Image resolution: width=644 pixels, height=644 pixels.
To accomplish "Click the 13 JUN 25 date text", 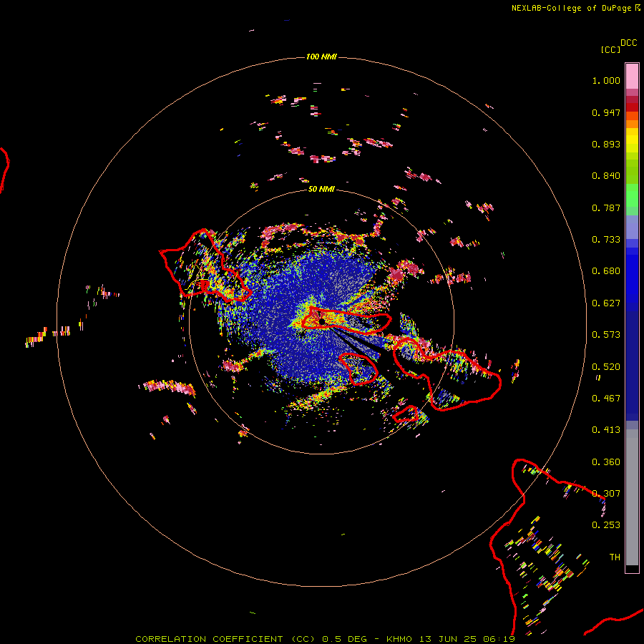I will tap(448, 639).
